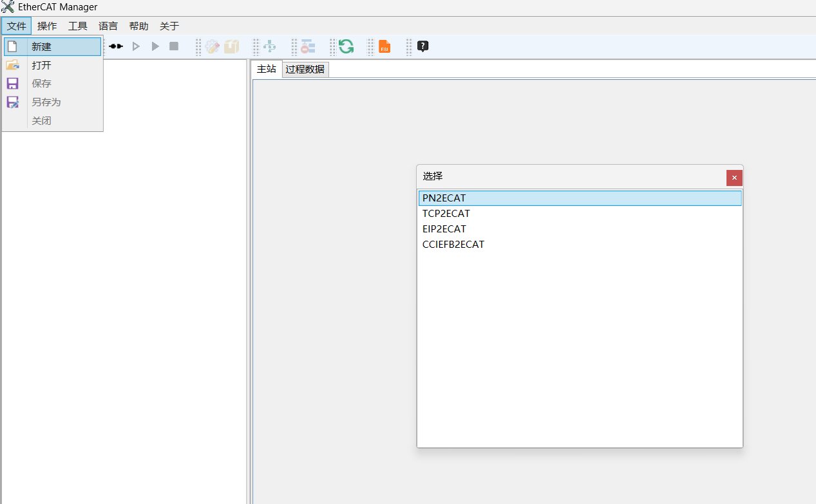Viewport: 816px width, 504px height.
Task: Open the help question mark icon
Action: tap(422, 46)
